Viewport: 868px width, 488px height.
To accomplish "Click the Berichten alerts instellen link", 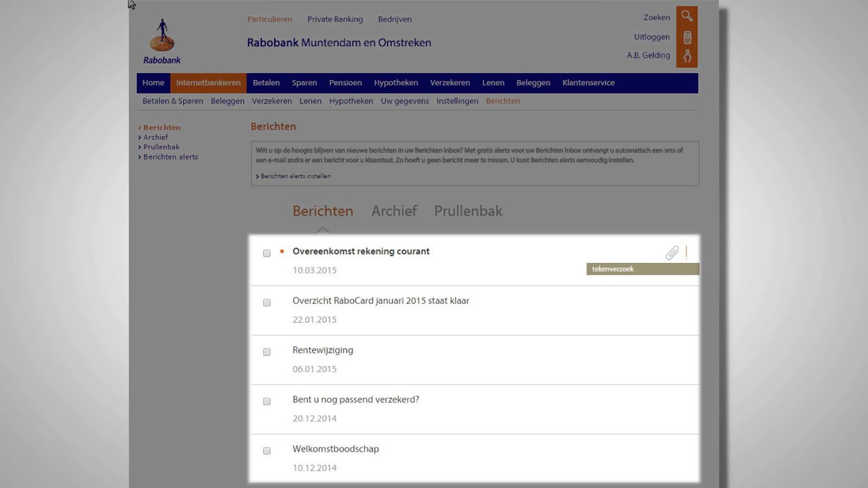I will tap(296, 176).
